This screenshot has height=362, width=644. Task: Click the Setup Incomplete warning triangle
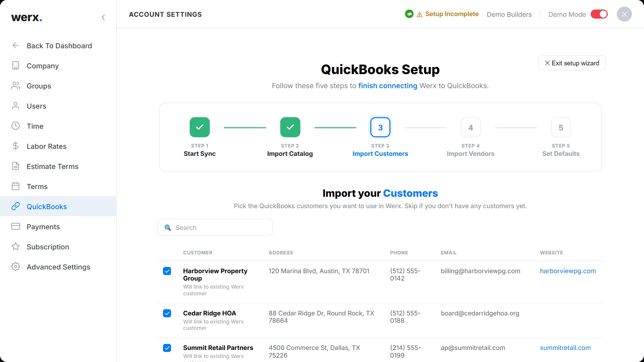click(x=419, y=14)
